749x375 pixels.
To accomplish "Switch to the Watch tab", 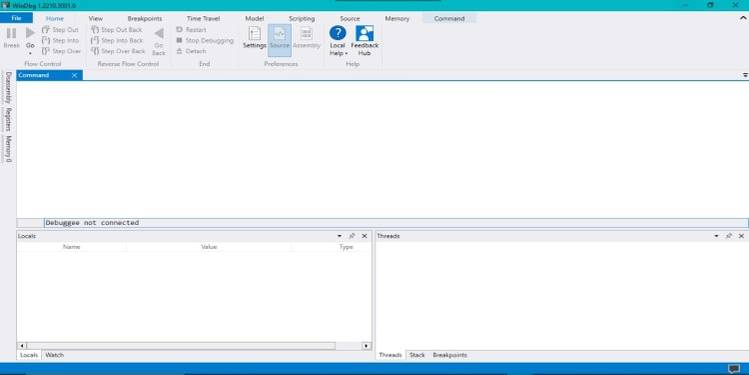I will pos(54,355).
